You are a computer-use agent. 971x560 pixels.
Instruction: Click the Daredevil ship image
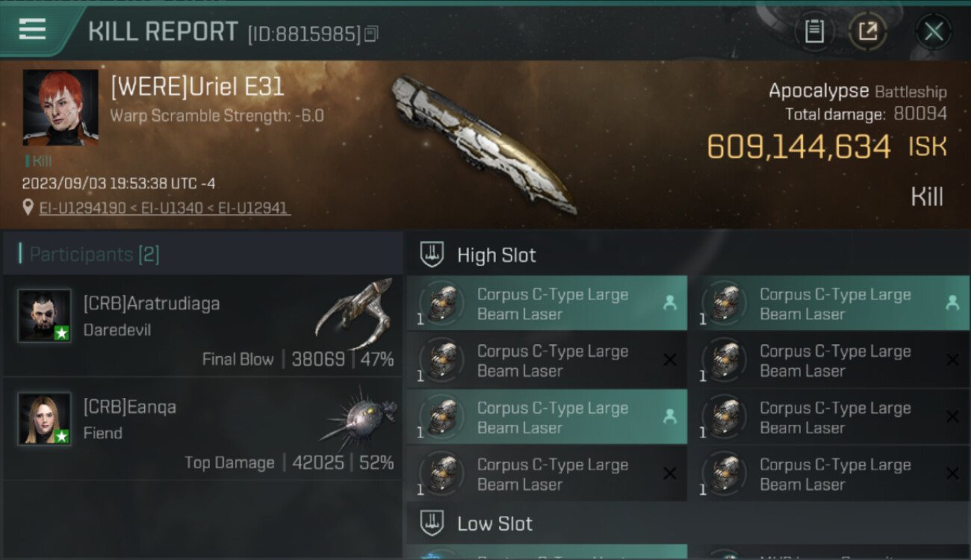(353, 314)
